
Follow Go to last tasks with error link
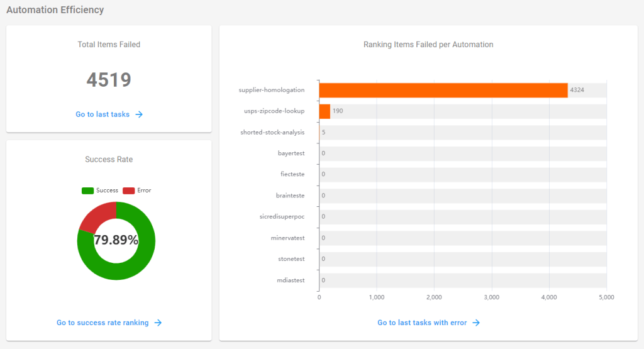(x=422, y=323)
